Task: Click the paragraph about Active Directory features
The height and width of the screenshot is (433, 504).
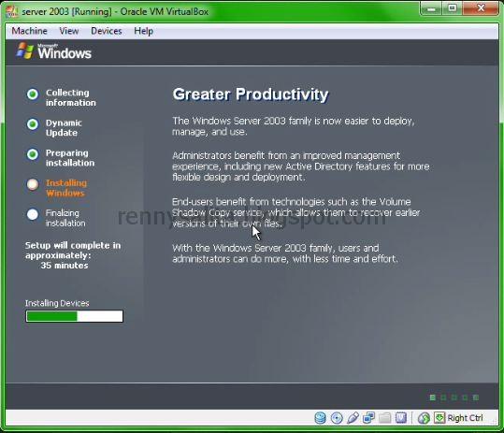Action: point(301,166)
